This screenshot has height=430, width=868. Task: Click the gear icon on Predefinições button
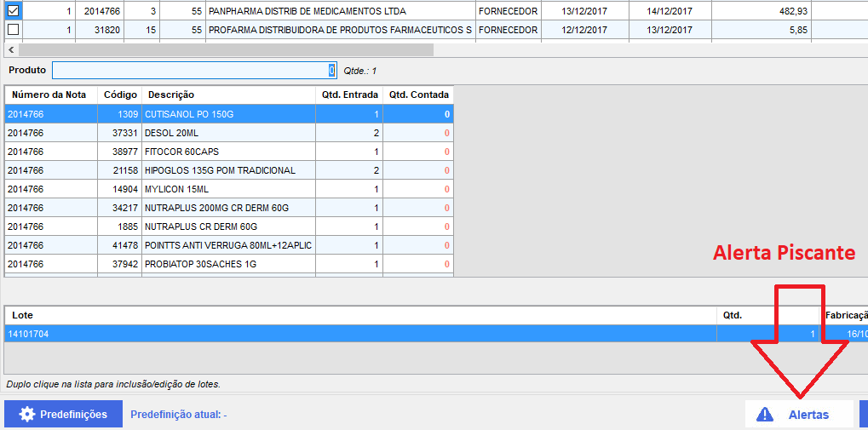26,415
